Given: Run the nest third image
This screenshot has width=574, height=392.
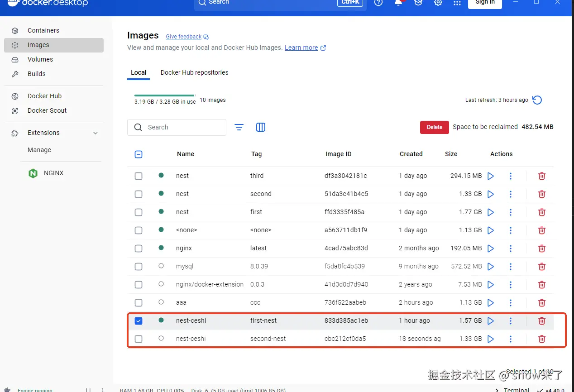Looking at the screenshot, I should coord(490,176).
